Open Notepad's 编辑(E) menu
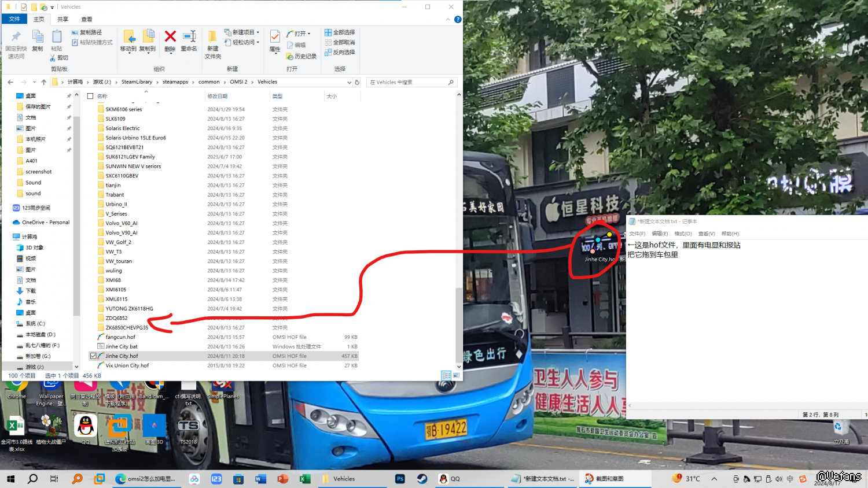This screenshot has height=488, width=868. [x=660, y=234]
